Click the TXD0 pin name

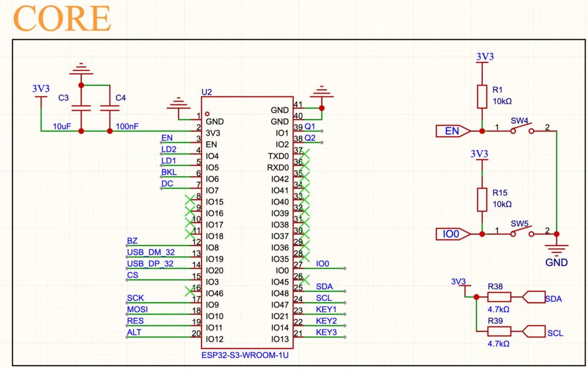pos(278,156)
